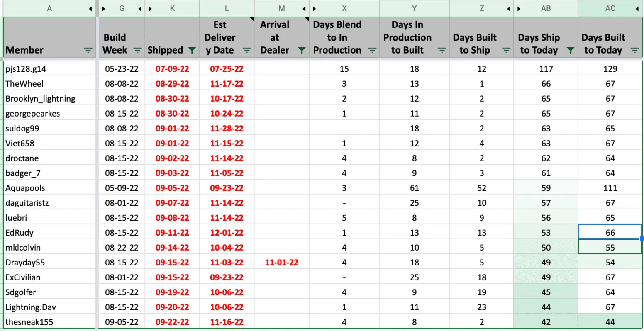Click Shipped date 09-22-22

172,322
